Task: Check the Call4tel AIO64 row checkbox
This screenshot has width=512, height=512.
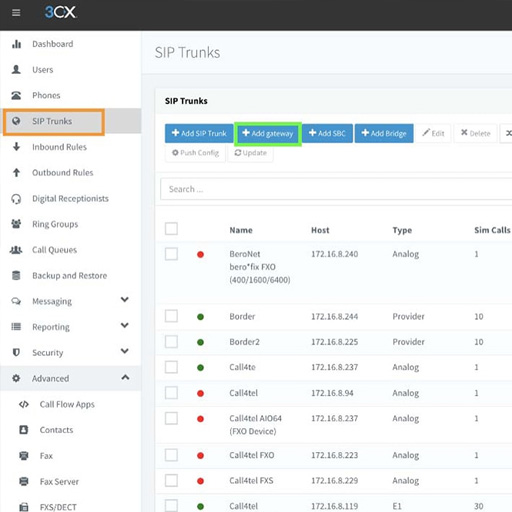Action: (x=171, y=418)
